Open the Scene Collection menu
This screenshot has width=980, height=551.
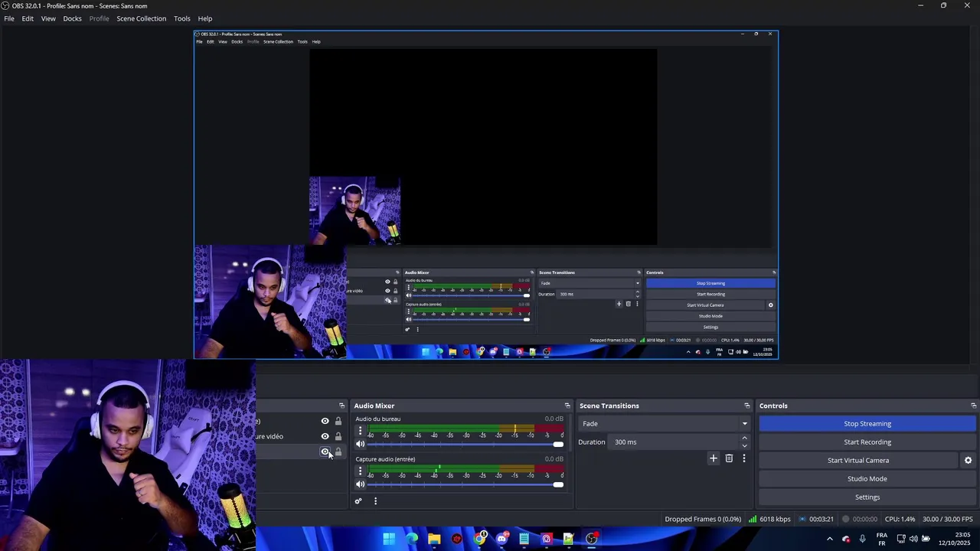coord(141,18)
